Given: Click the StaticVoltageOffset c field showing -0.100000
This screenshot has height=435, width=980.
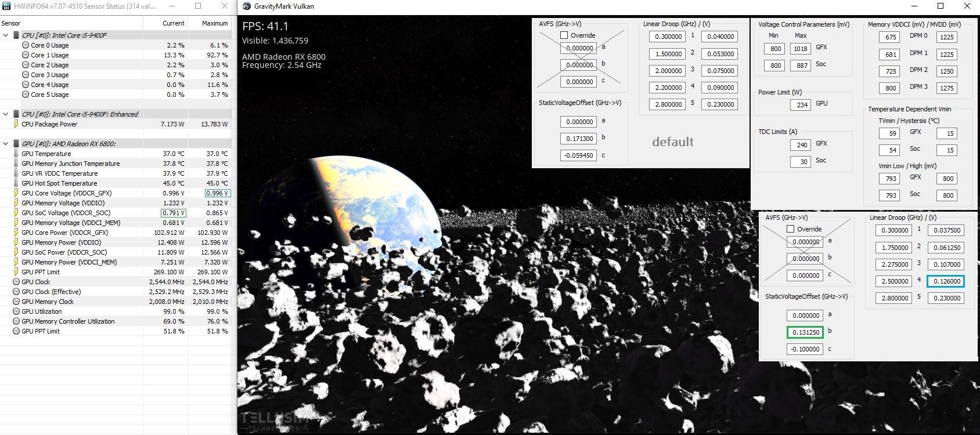Looking at the screenshot, I should [x=805, y=349].
